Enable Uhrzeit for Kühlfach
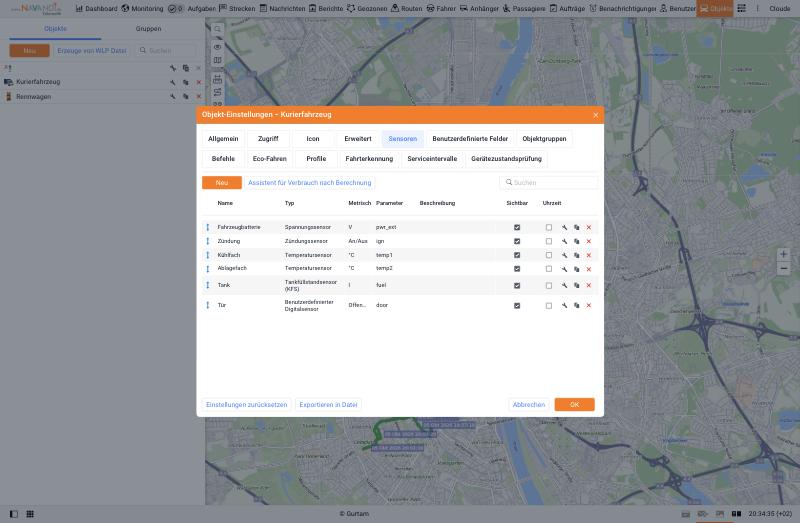The image size is (800, 523). pos(548,255)
